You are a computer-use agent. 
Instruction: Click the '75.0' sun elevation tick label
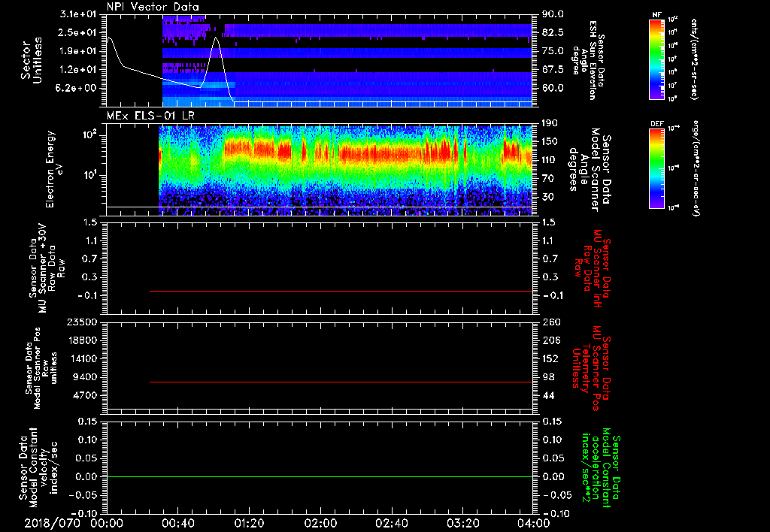point(553,51)
